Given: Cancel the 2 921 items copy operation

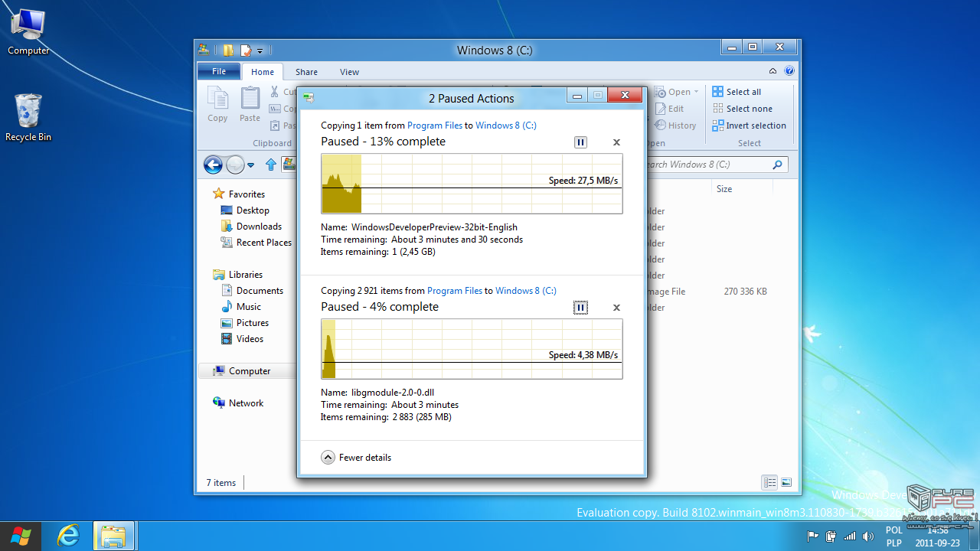Looking at the screenshot, I should (x=616, y=308).
